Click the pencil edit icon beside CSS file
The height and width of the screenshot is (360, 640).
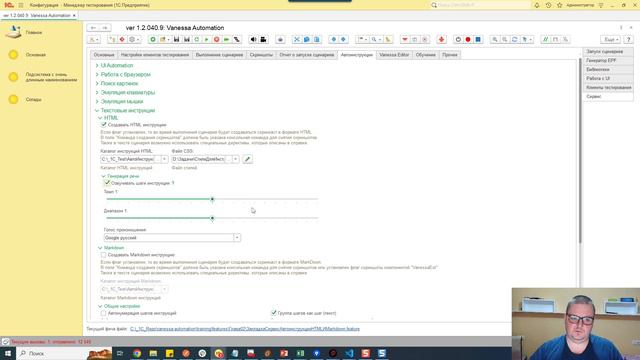(x=247, y=159)
